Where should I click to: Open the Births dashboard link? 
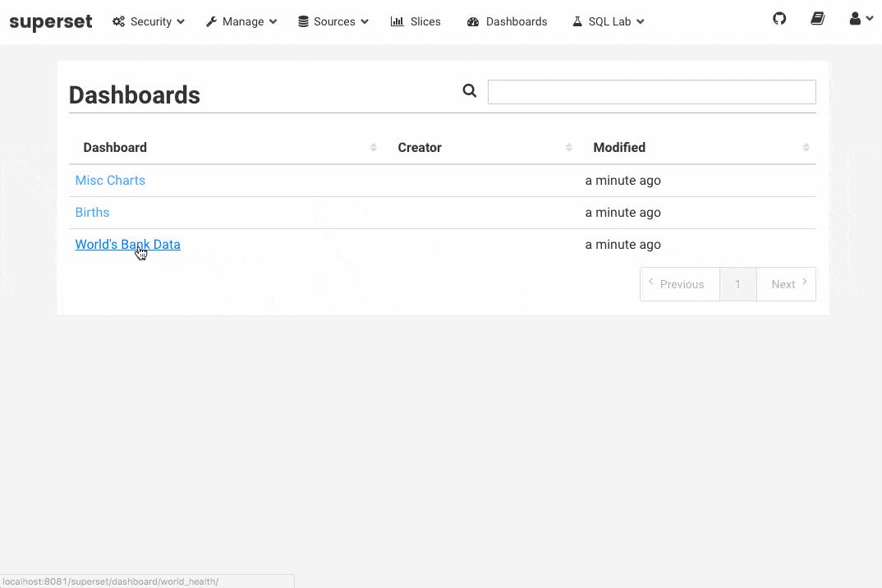[x=92, y=213]
